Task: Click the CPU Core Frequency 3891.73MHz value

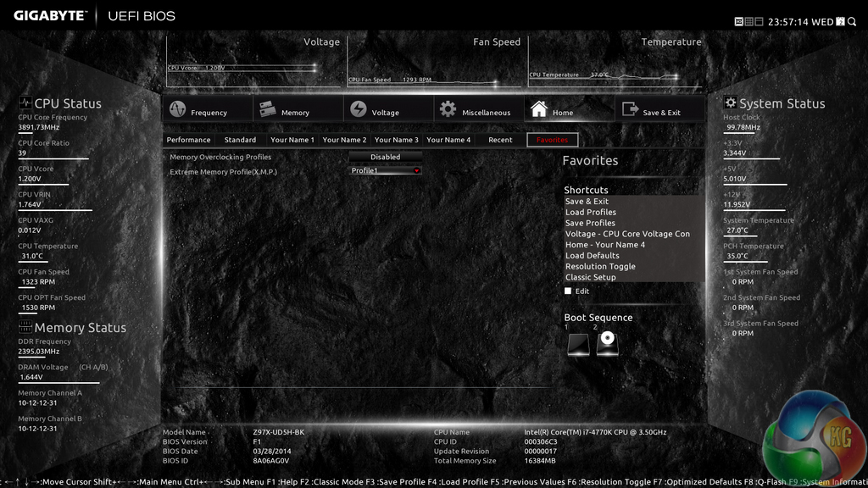Action: click(x=39, y=127)
